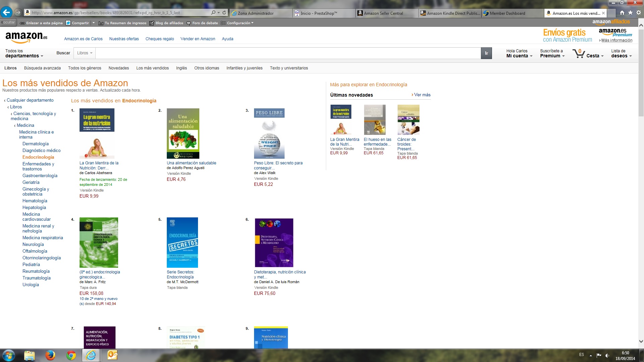Expand Lista de deseos dropdown
This screenshot has height=362, width=644.
point(621,53)
